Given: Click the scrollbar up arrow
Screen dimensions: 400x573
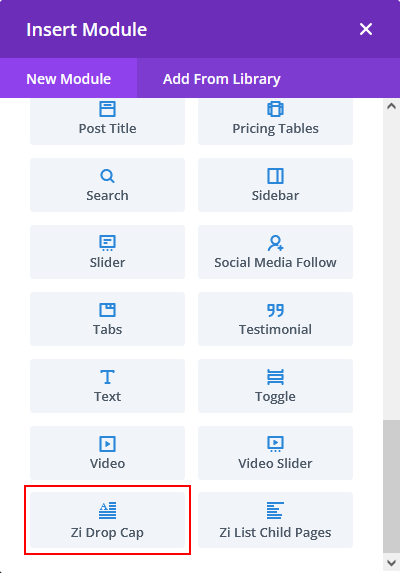Looking at the screenshot, I should pyautogui.click(x=392, y=106).
